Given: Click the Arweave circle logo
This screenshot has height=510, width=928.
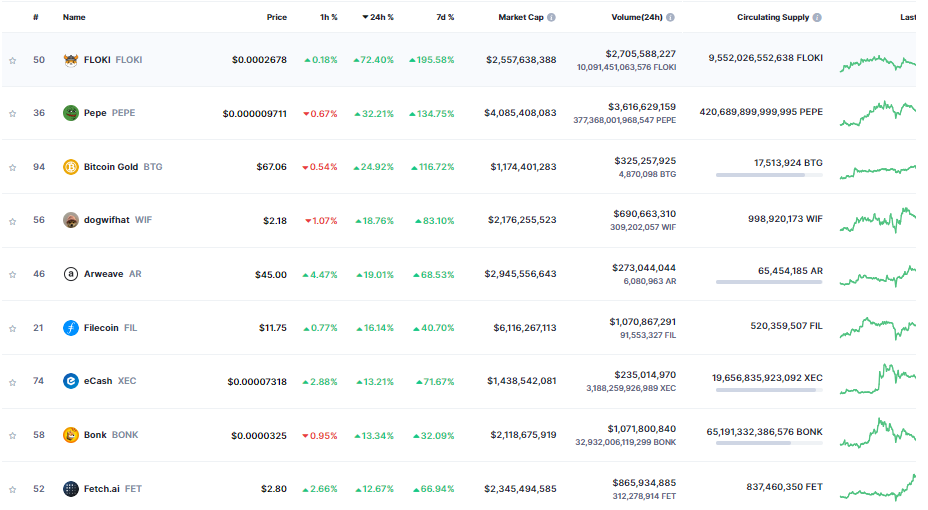Looking at the screenshot, I should 71,274.
